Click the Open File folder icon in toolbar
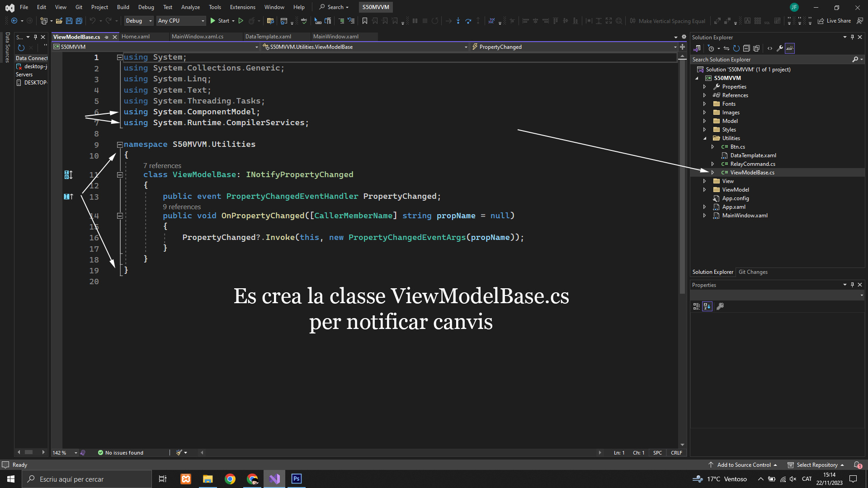 click(x=59, y=21)
